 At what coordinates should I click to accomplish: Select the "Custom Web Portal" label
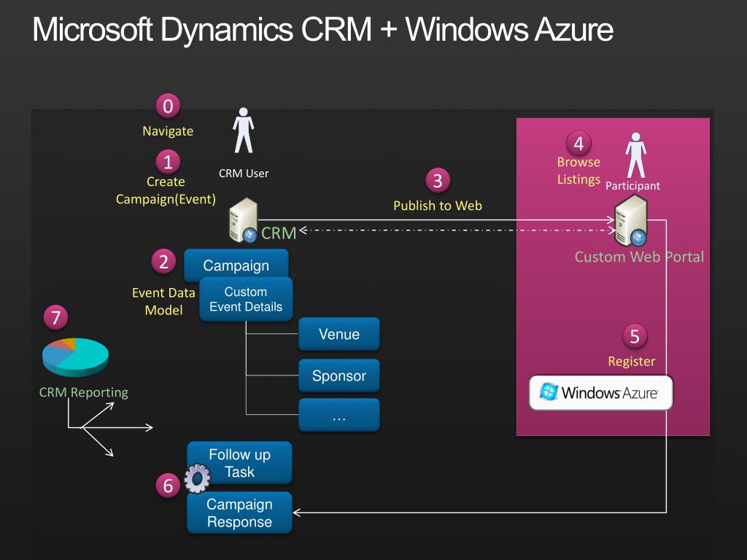tap(639, 257)
